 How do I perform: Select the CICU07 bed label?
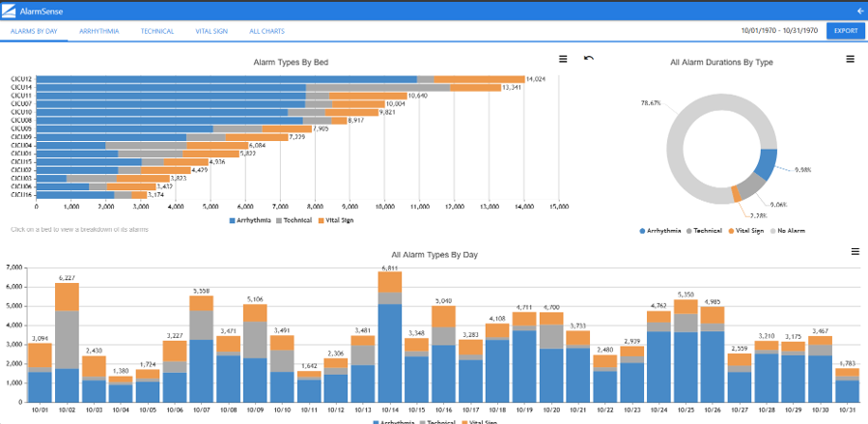point(21,104)
